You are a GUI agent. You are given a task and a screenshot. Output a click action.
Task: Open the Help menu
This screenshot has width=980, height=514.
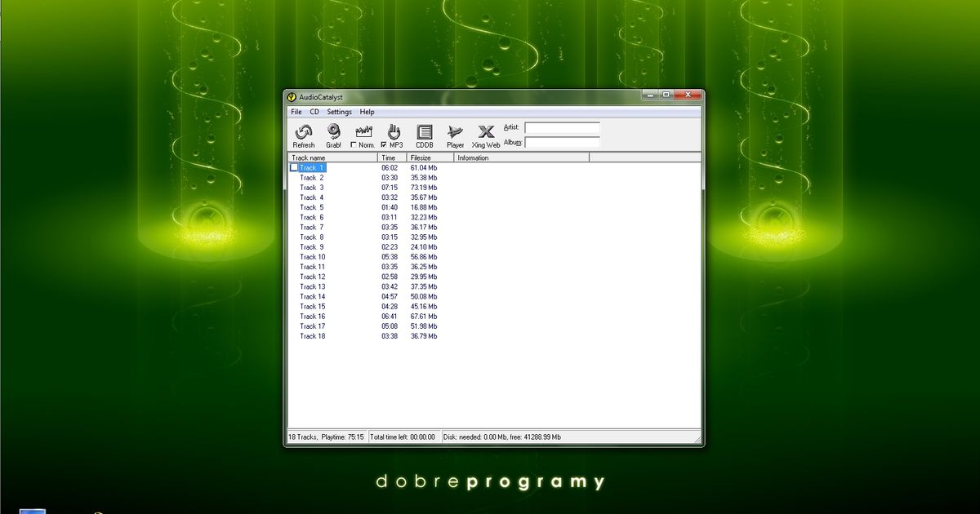click(x=367, y=112)
